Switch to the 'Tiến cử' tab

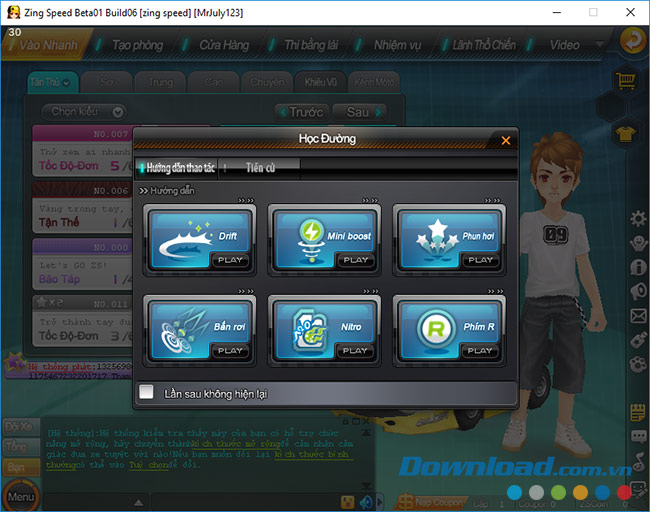[260, 168]
